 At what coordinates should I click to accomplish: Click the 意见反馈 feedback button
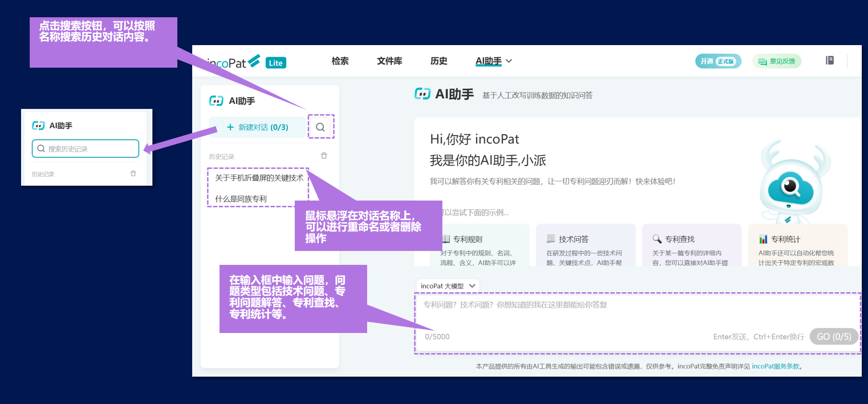tap(776, 61)
